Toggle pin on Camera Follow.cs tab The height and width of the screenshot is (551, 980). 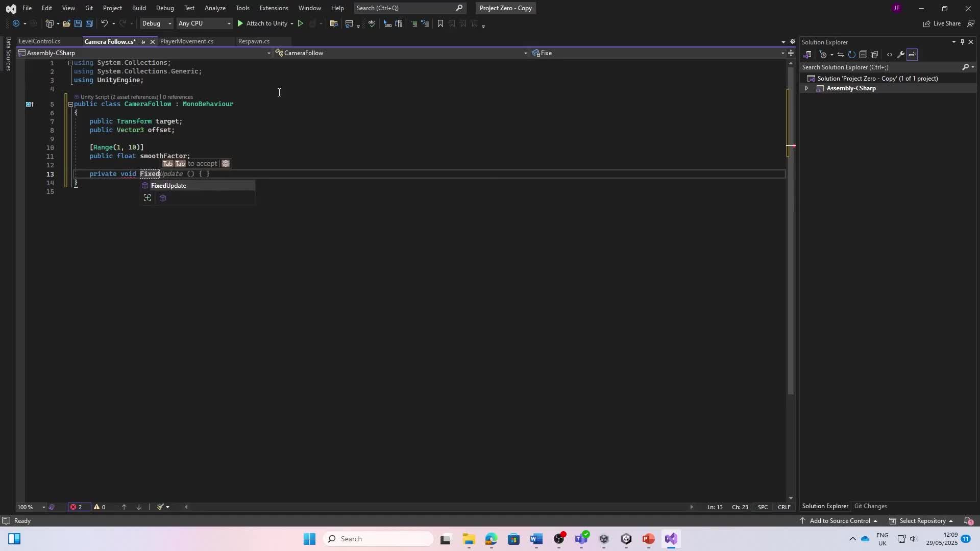143,42
